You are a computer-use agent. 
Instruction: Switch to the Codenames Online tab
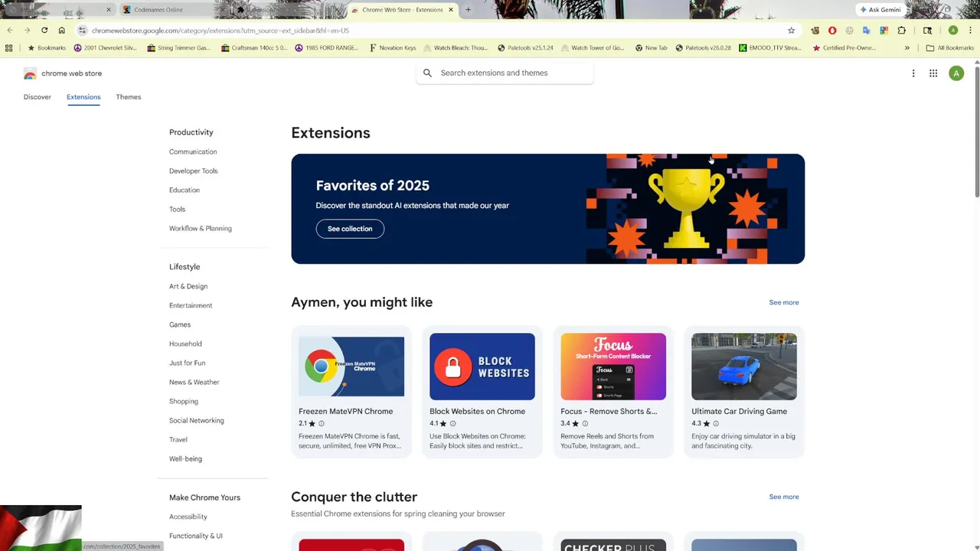(x=171, y=10)
